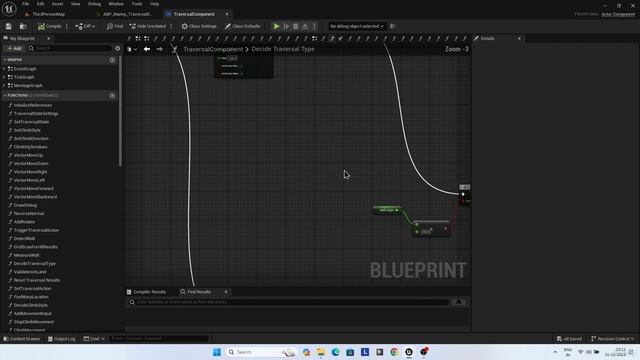Select the InitializeReferences function

point(33,105)
